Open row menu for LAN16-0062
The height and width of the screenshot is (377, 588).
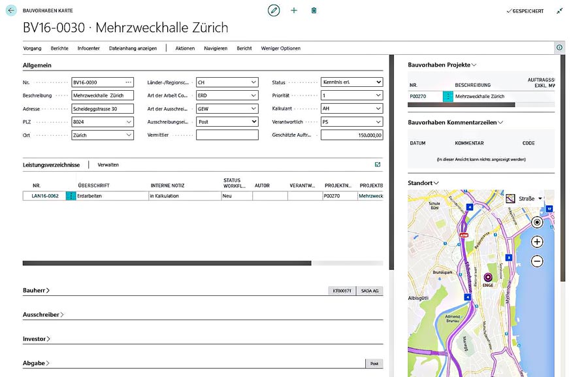pos(71,196)
